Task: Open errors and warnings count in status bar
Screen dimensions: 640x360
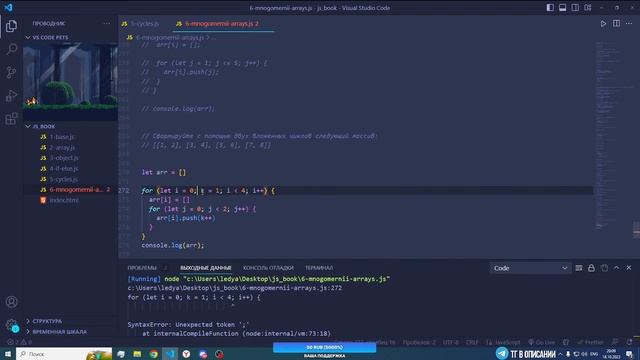Action: [19, 342]
